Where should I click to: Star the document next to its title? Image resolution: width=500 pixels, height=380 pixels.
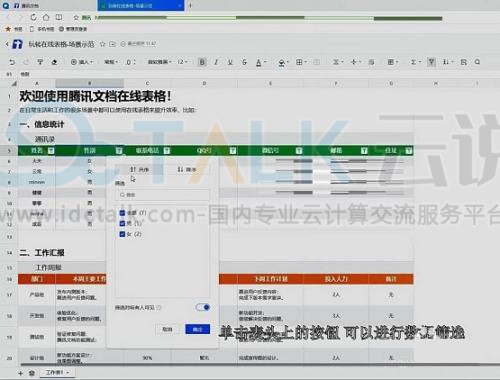click(x=103, y=44)
